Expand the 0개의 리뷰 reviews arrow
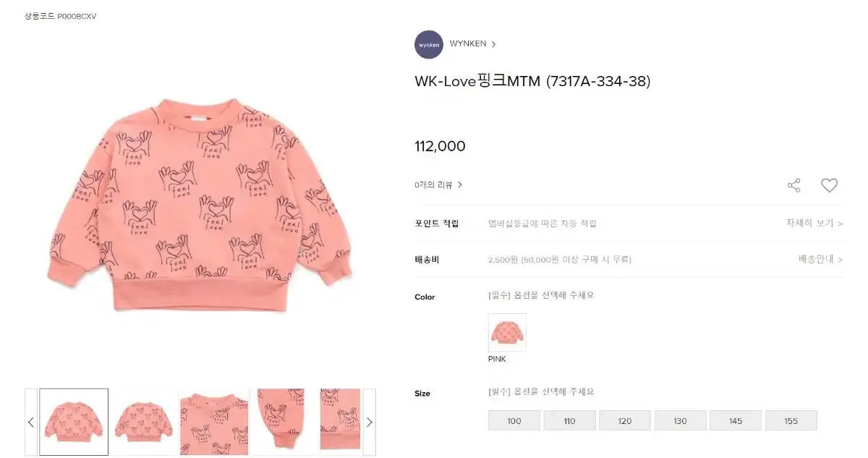Viewport: 868px width, 458px height. click(x=460, y=185)
